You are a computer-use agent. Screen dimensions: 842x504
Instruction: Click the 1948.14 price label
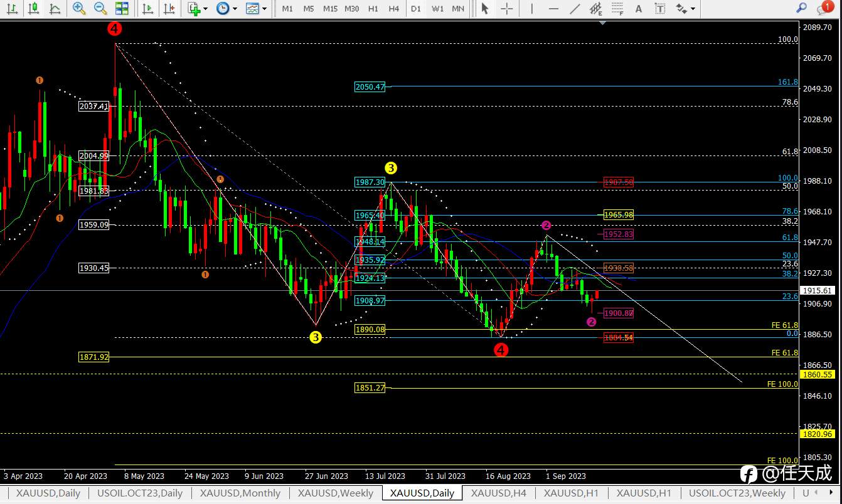tap(370, 241)
